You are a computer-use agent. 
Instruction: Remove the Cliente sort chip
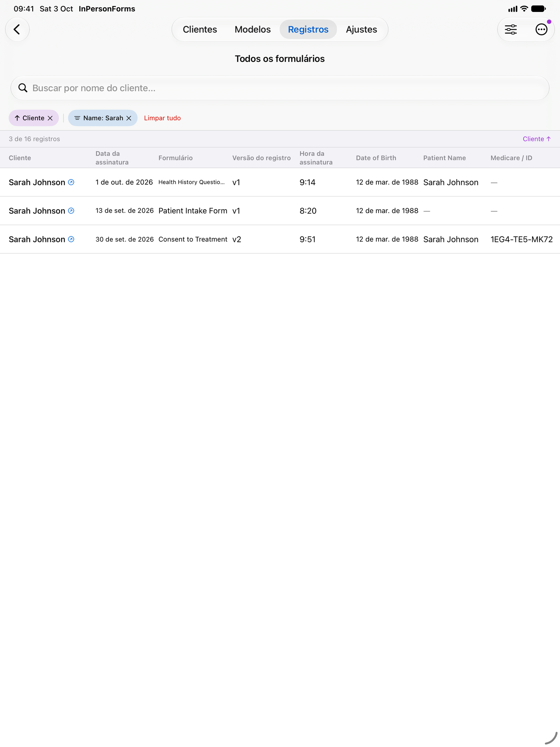pyautogui.click(x=50, y=118)
